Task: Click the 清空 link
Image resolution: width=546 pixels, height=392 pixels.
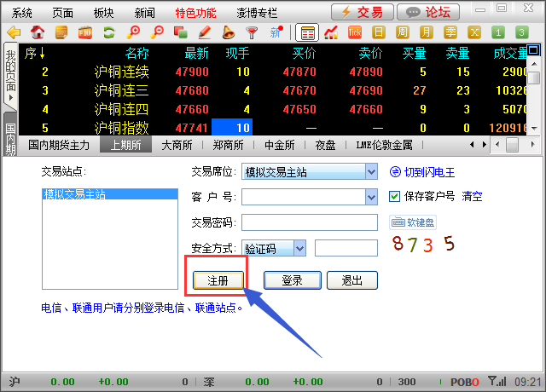Action: pyautogui.click(x=472, y=197)
